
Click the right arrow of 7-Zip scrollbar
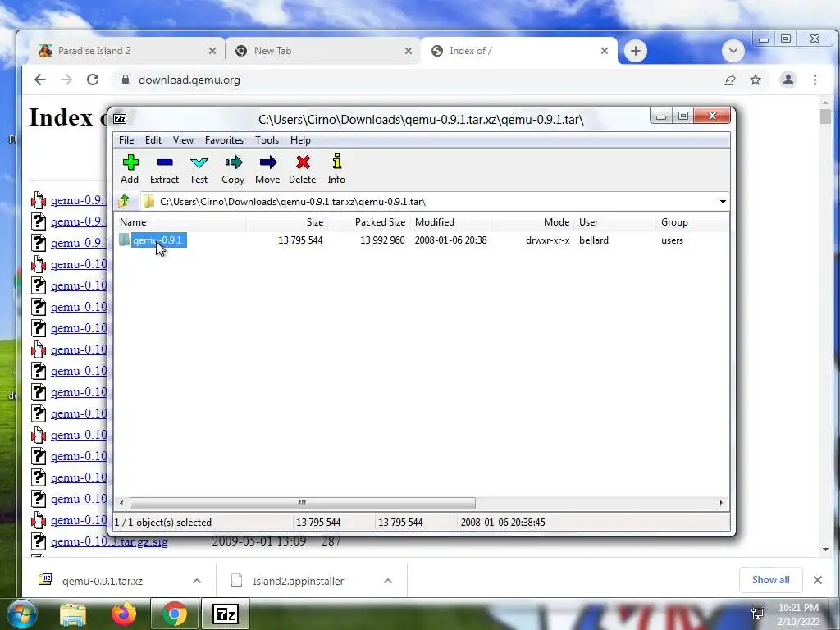(721, 503)
